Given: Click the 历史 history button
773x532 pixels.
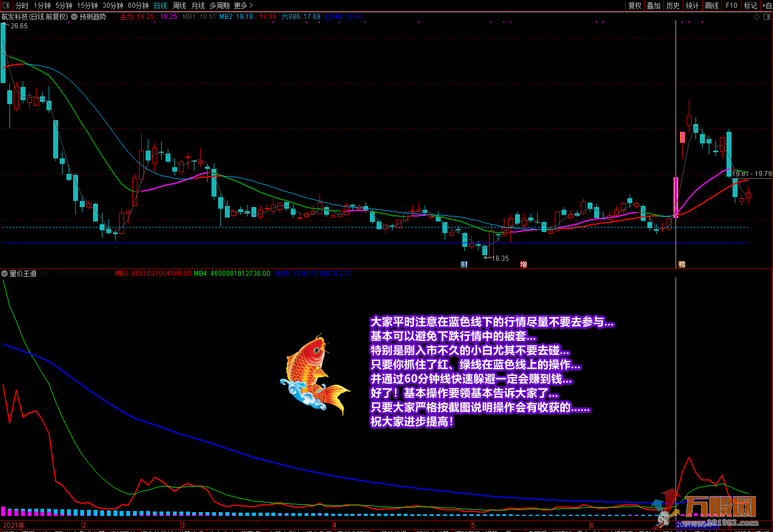Looking at the screenshot, I should tap(673, 6).
